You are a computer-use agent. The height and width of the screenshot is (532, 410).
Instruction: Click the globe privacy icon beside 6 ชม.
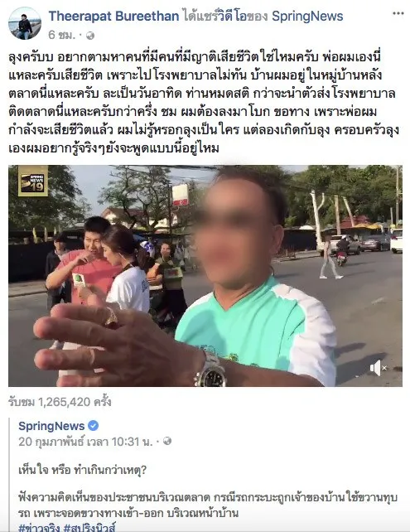click(90, 36)
